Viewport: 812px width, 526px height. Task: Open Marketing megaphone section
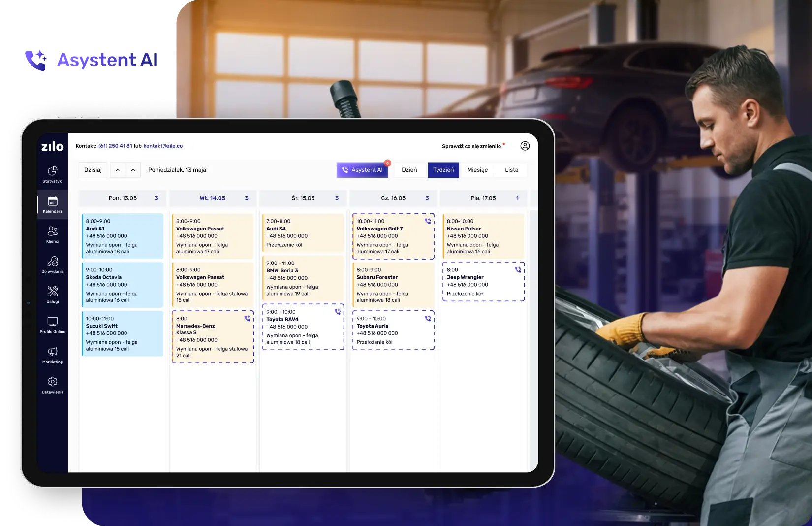point(53,355)
